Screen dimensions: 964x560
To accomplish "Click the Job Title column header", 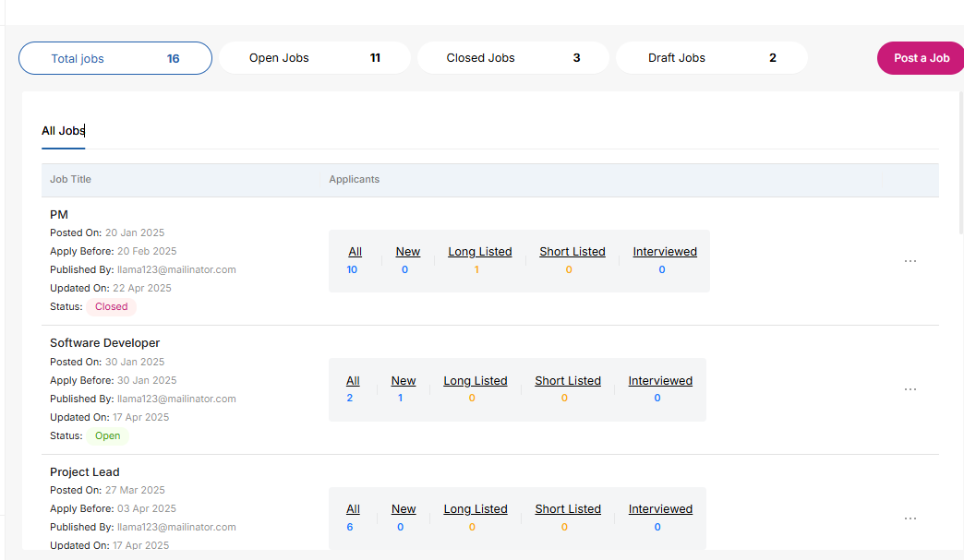I will pos(70,180).
